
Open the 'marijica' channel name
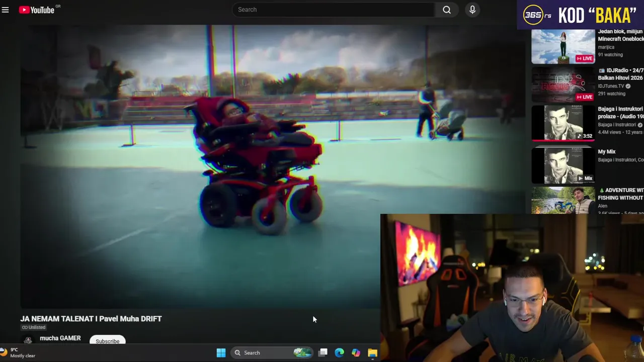606,47
